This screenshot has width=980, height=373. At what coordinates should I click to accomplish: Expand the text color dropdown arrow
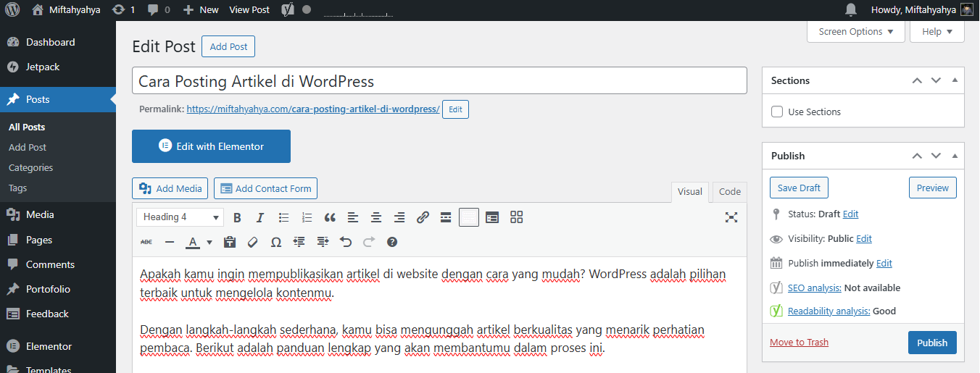209,242
